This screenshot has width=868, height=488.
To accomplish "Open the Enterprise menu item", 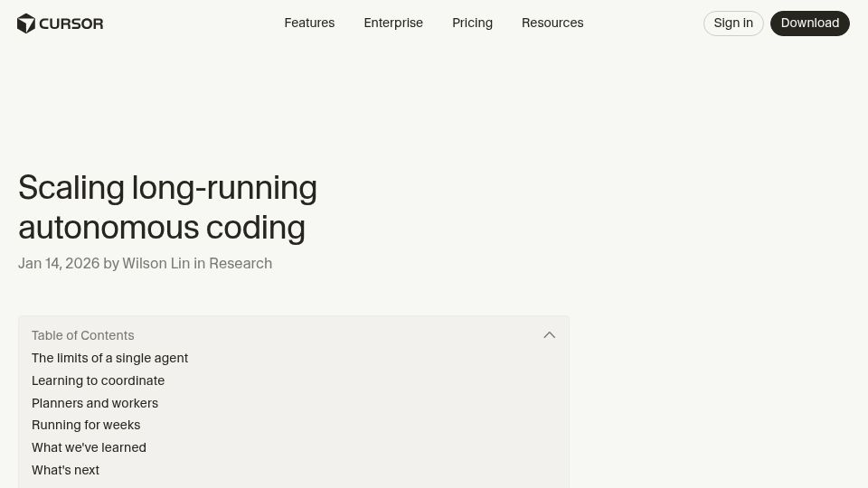I will tap(393, 23).
